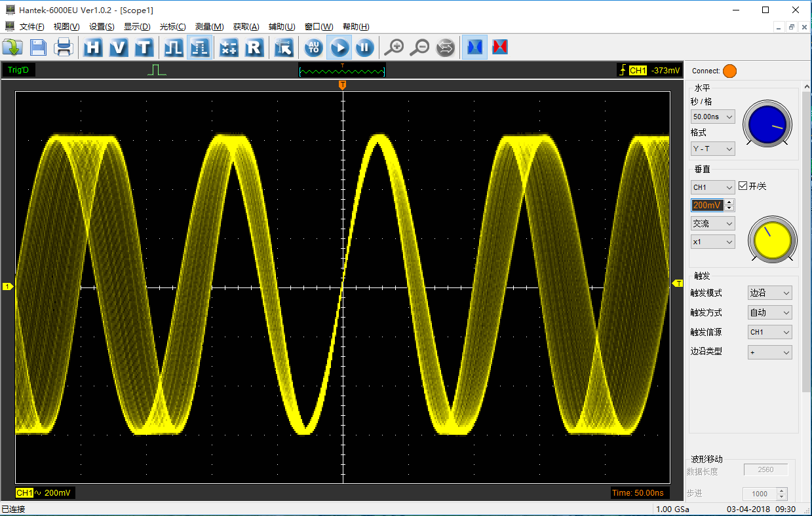Click the R reference waveform icon

tap(254, 47)
